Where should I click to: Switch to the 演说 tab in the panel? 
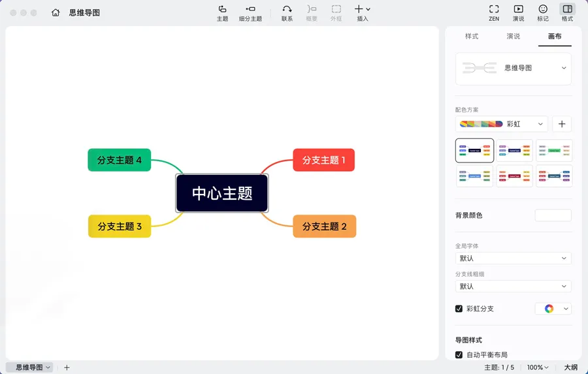click(514, 37)
